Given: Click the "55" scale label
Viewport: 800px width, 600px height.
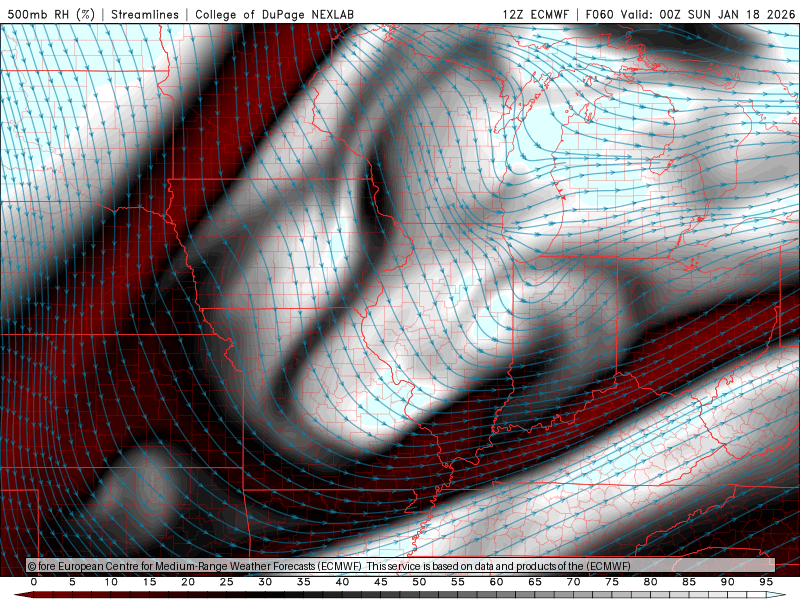Looking at the screenshot, I should 458,582.
